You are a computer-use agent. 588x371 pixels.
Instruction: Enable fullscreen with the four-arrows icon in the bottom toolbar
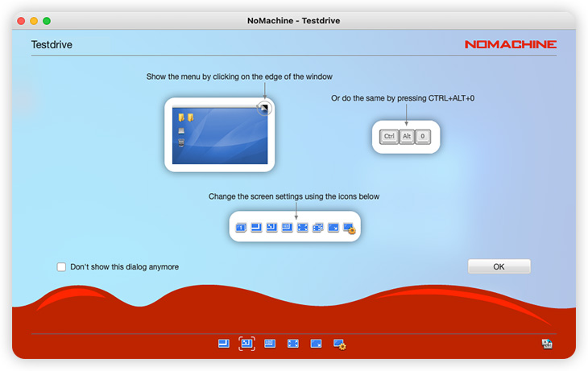point(293,344)
